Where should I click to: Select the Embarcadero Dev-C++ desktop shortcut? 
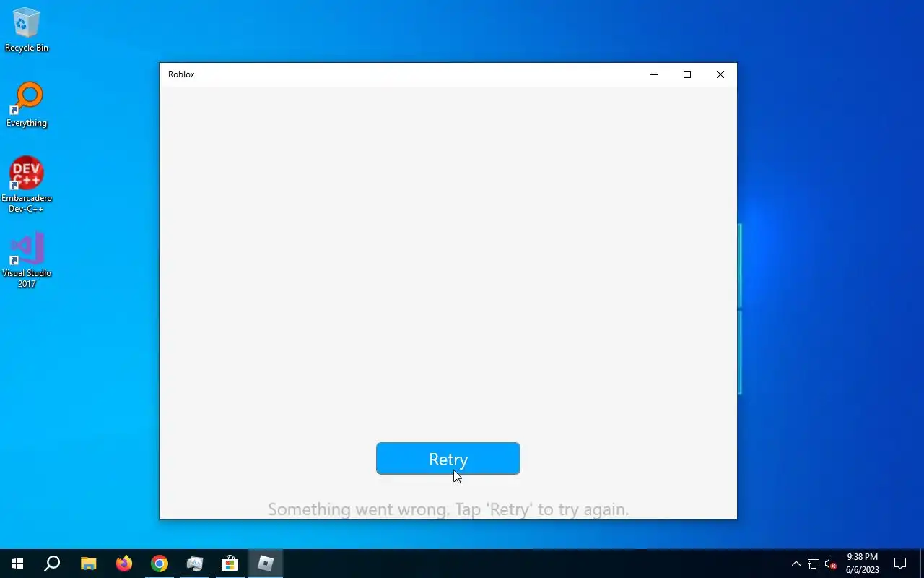coord(27,185)
